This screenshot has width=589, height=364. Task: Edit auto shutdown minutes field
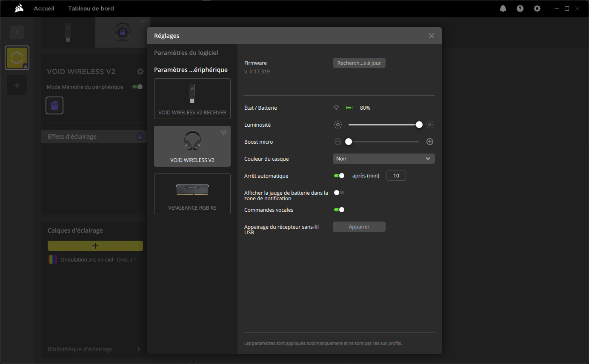tap(396, 176)
